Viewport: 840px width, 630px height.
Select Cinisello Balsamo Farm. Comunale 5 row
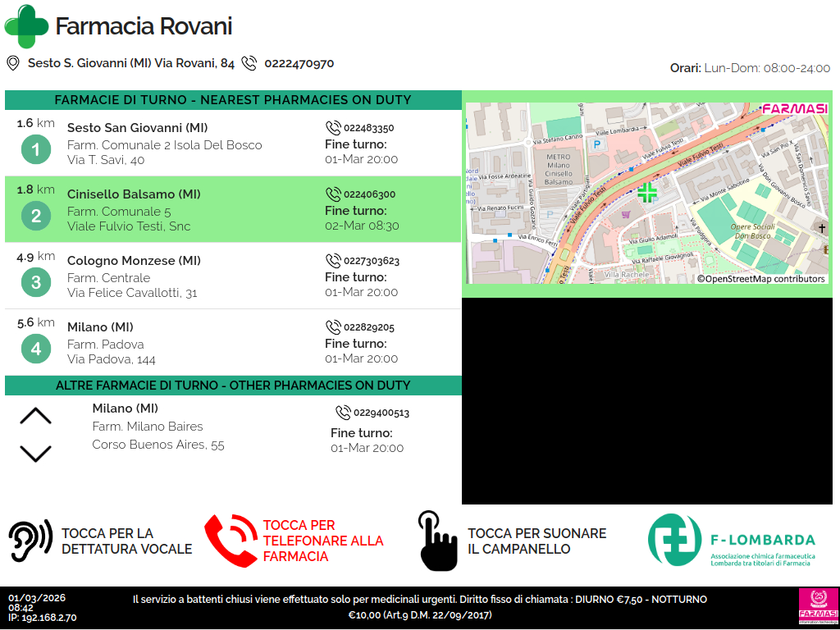(233, 210)
